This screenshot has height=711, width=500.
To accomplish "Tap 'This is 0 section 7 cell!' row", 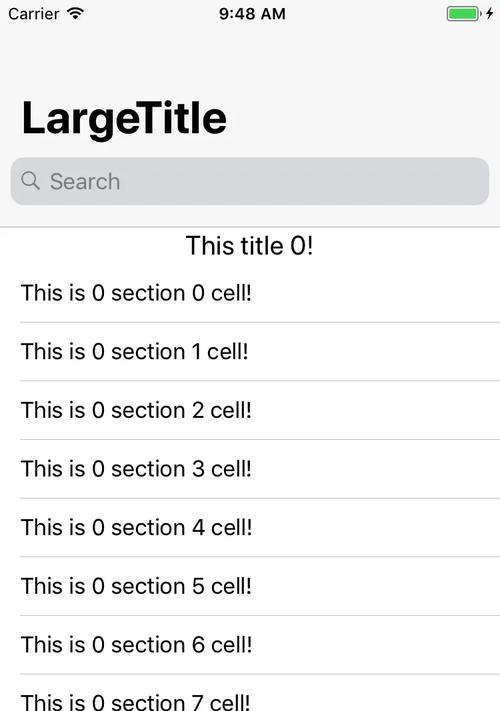I will [250, 693].
